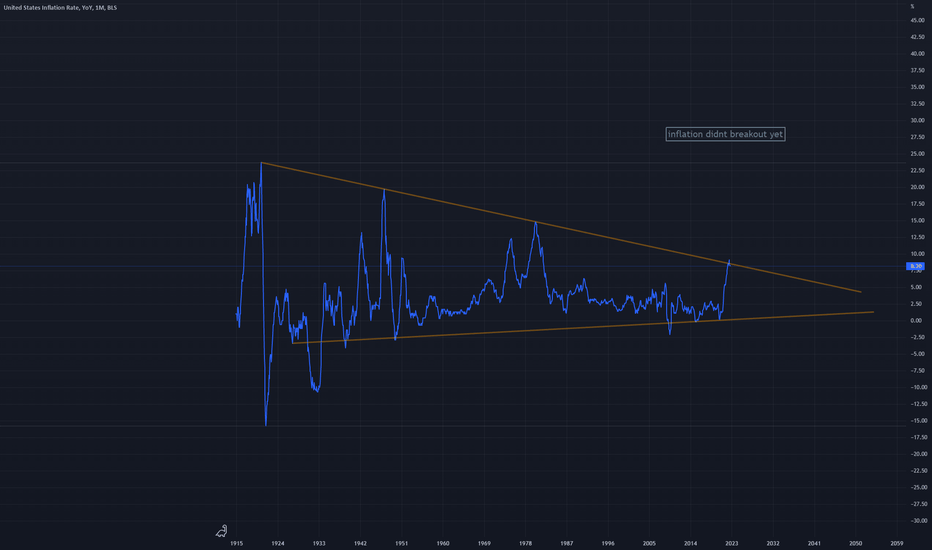Click the 1960 label on the time axis

point(443,543)
